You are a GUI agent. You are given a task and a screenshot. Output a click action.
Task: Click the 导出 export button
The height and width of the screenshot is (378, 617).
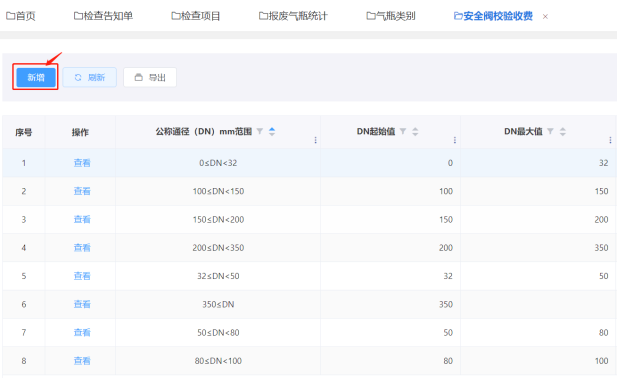click(150, 77)
